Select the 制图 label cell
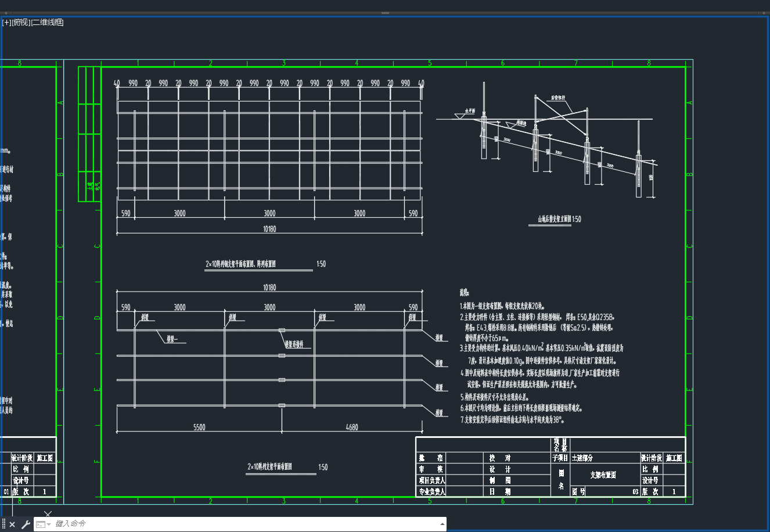This screenshot has width=770, height=532. 500,480
